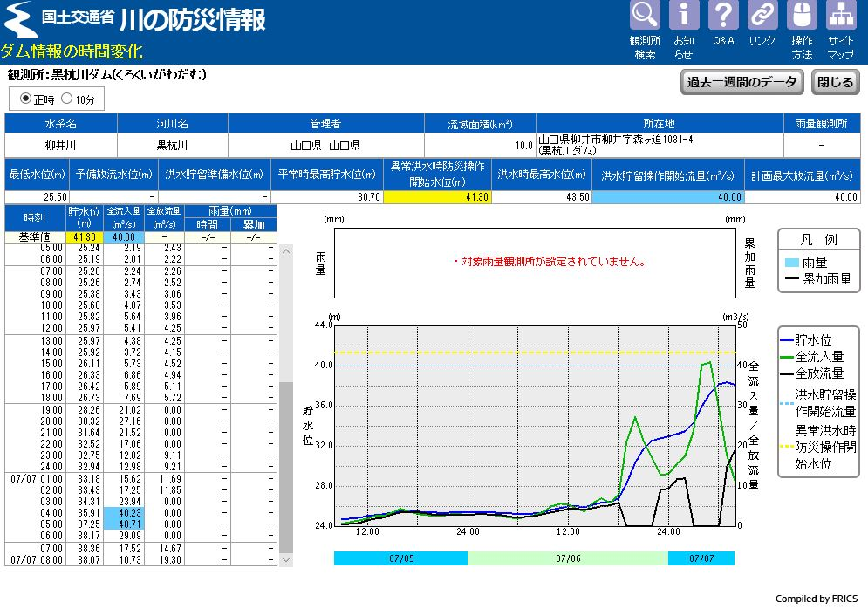The image size is (868, 616).
Task: Select the 10分 radio button
Action: [67, 99]
